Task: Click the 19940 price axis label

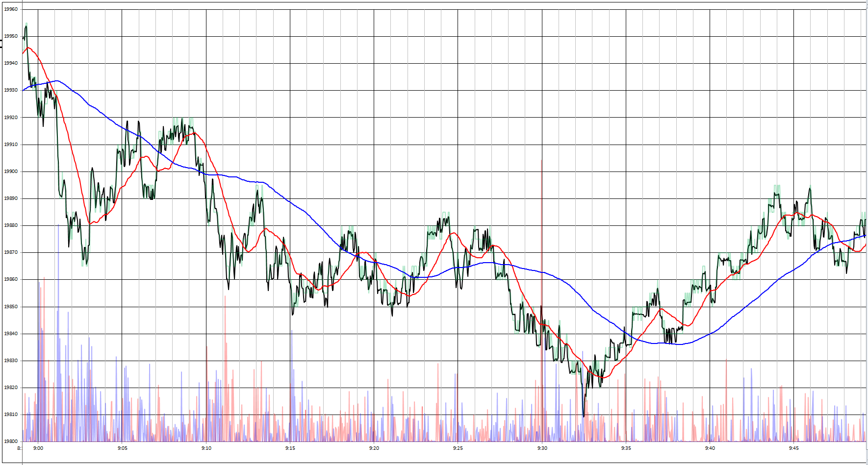Action: click(11, 63)
